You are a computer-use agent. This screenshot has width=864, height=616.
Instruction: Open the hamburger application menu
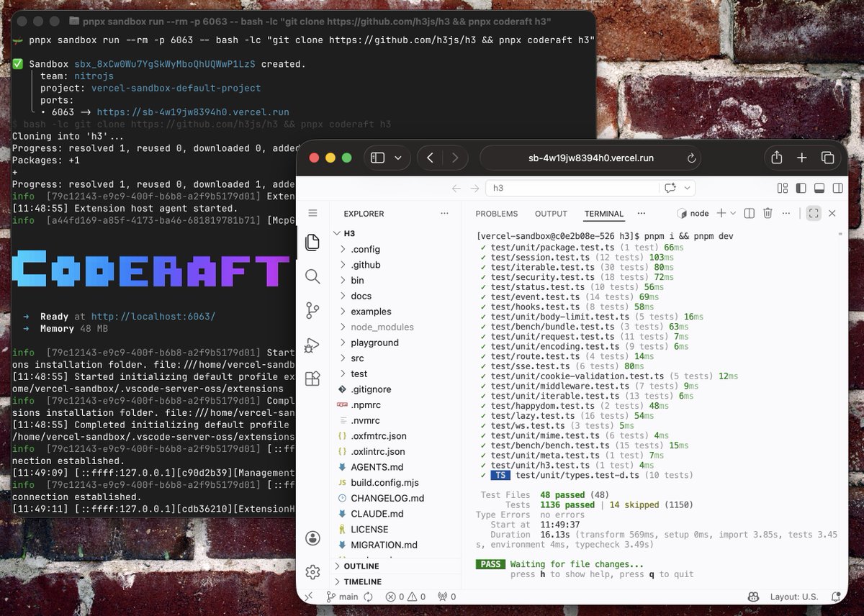313,213
